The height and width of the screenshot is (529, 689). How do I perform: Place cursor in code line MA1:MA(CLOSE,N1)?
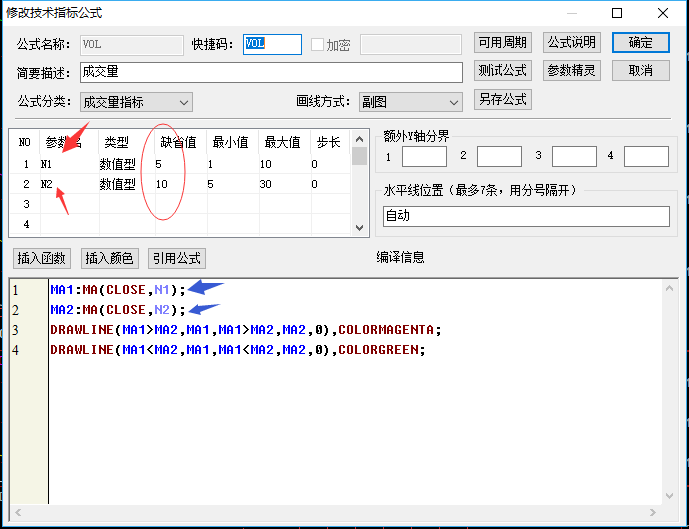tap(119, 290)
